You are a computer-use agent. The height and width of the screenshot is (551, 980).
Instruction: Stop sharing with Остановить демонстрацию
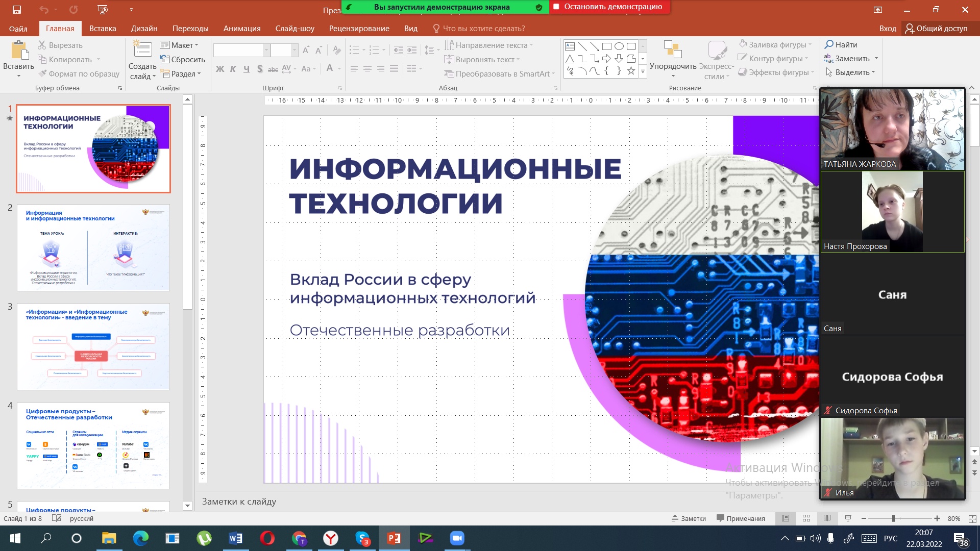[609, 7]
